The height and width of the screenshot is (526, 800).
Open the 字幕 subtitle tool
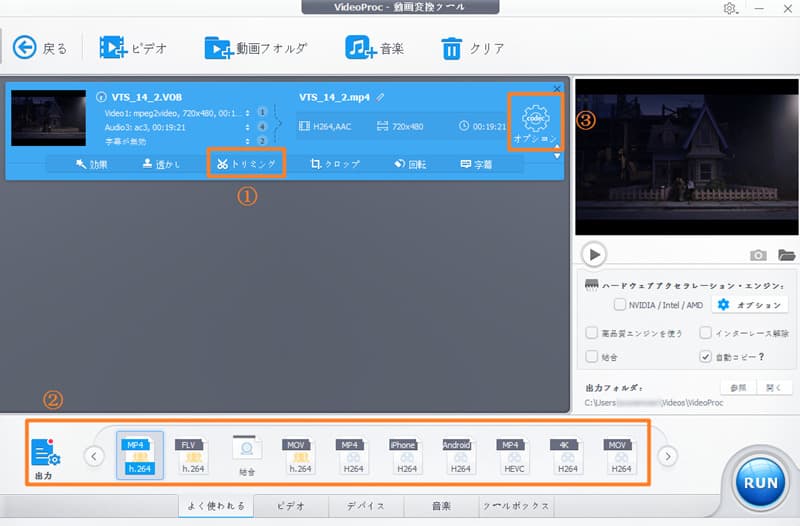476,164
